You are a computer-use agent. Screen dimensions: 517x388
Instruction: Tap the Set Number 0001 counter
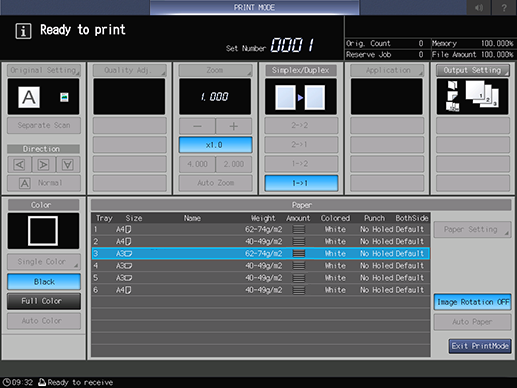tap(292, 45)
